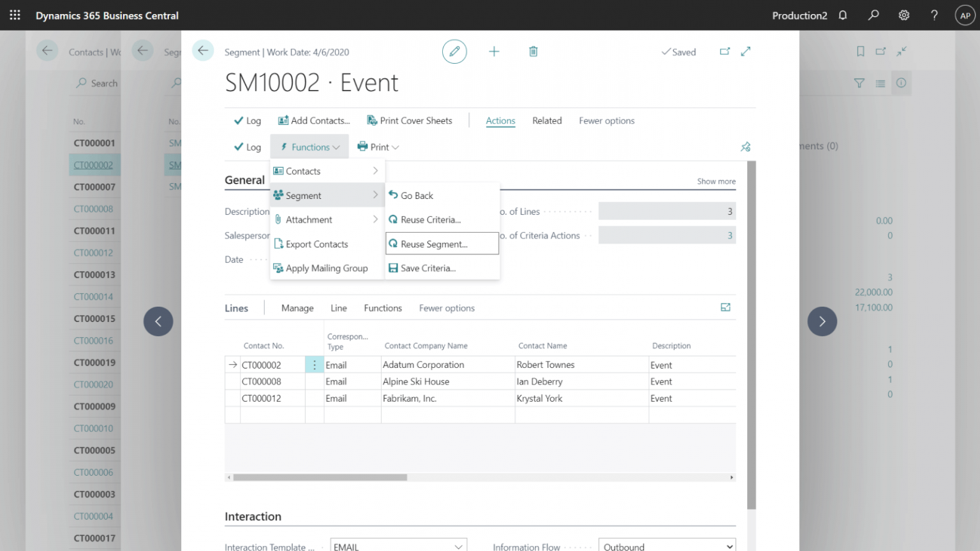Viewport: 980px width, 551px height.
Task: Open the filter pane funnel icon
Action: (x=859, y=83)
